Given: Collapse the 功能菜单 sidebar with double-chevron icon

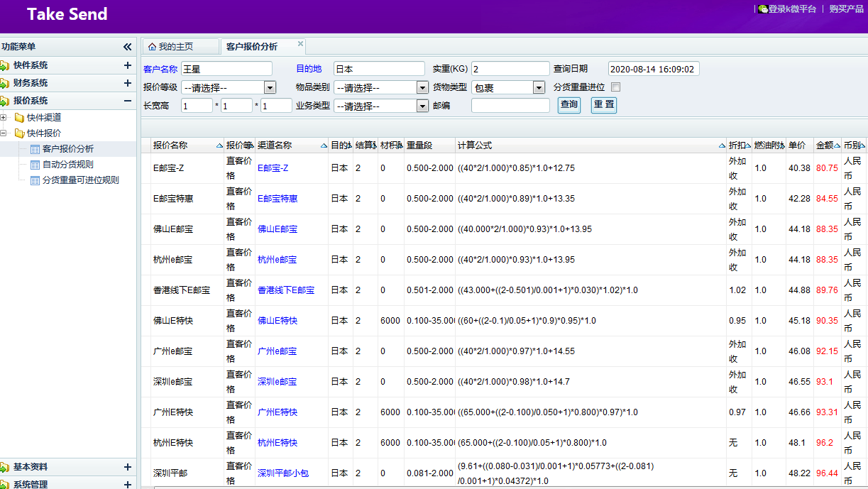Looking at the screenshot, I should (127, 47).
